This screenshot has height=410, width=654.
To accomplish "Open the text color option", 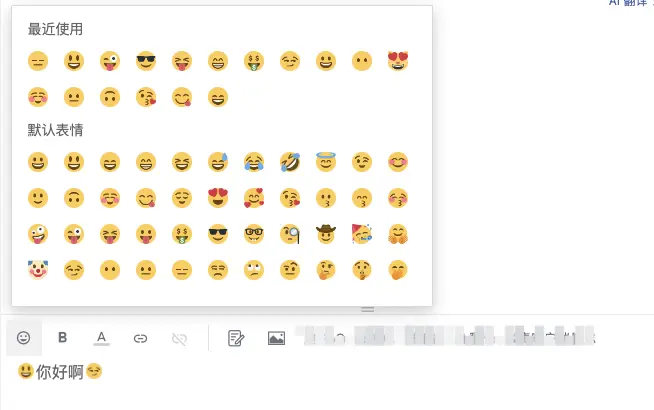I will click(x=101, y=338).
